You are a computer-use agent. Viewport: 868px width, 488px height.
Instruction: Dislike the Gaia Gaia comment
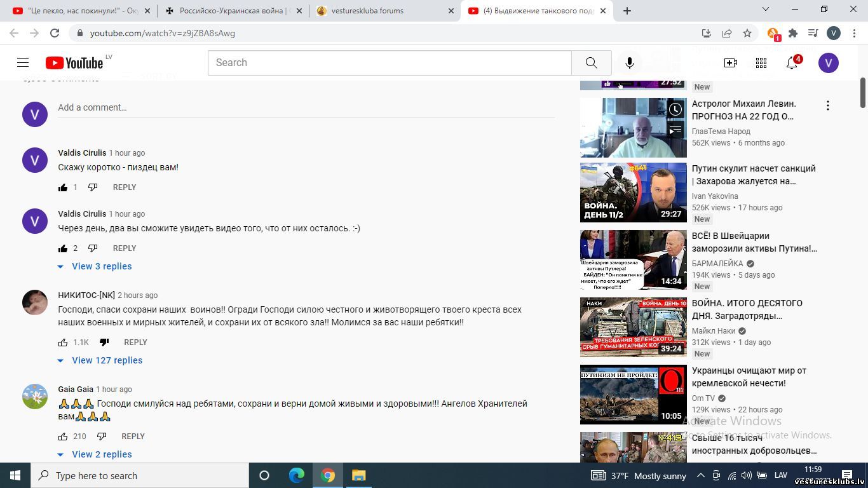pyautogui.click(x=102, y=437)
